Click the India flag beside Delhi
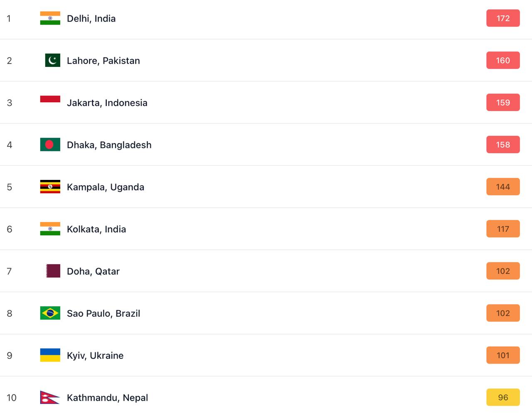532x416 pixels. click(x=50, y=18)
